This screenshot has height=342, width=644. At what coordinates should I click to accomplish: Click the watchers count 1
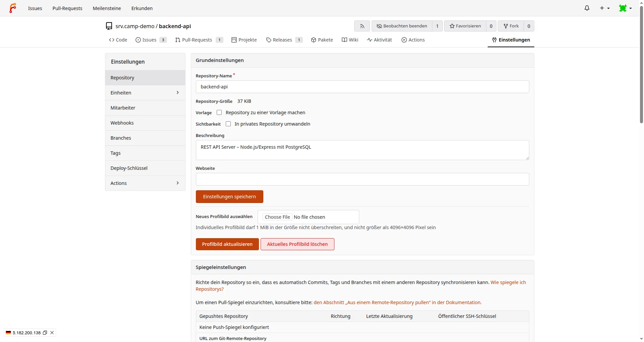(437, 26)
